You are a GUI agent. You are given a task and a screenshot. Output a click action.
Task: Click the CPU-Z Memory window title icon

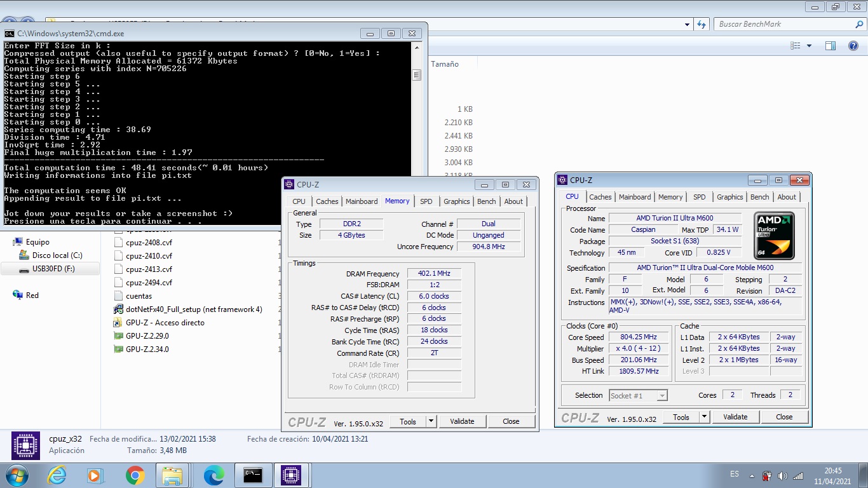click(x=289, y=185)
